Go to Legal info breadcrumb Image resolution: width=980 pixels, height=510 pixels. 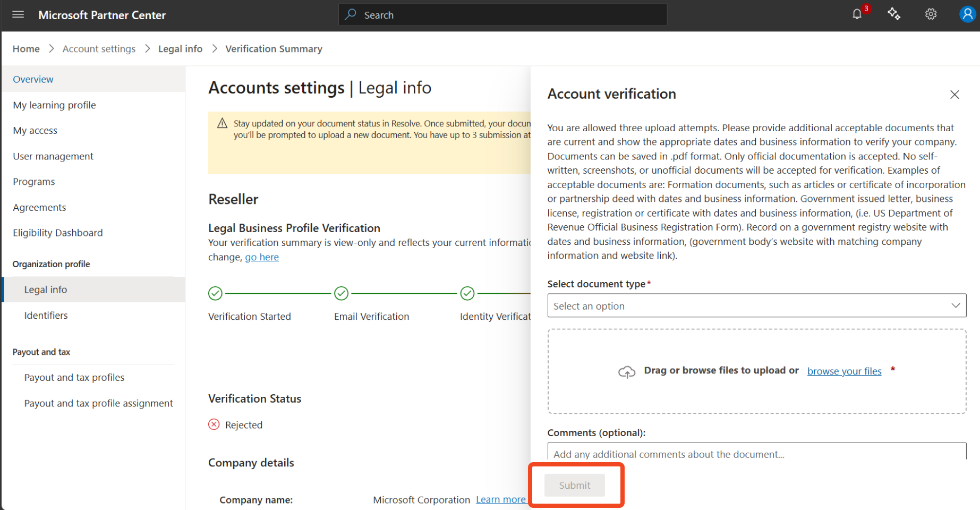180,49
